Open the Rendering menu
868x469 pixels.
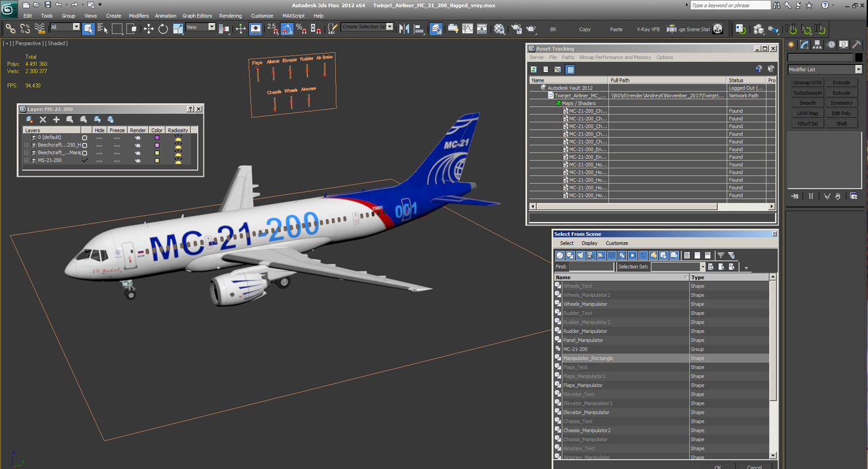click(230, 16)
